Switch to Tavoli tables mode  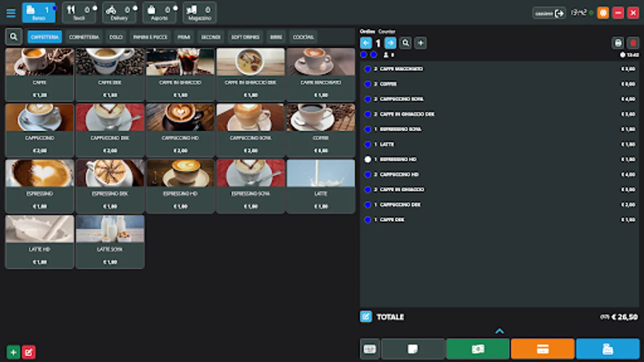[x=79, y=12]
